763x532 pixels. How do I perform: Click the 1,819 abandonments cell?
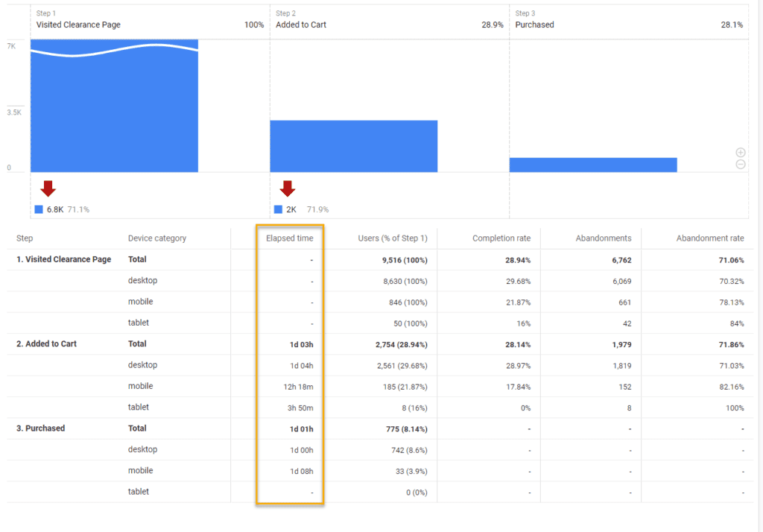[x=622, y=366]
